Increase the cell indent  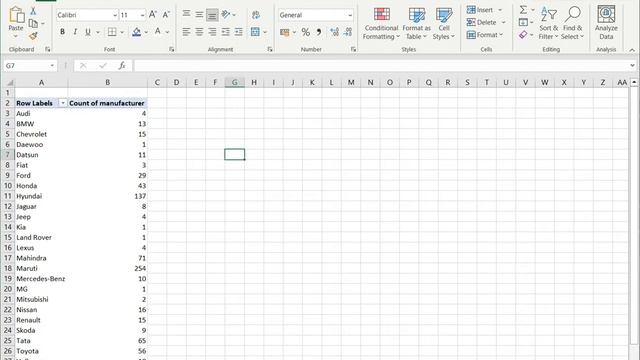click(239, 31)
